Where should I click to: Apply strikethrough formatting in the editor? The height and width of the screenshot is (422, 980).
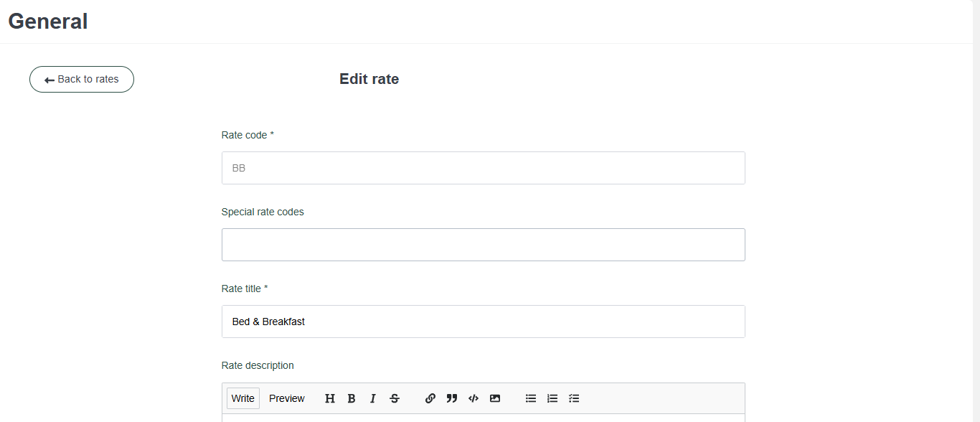point(395,398)
